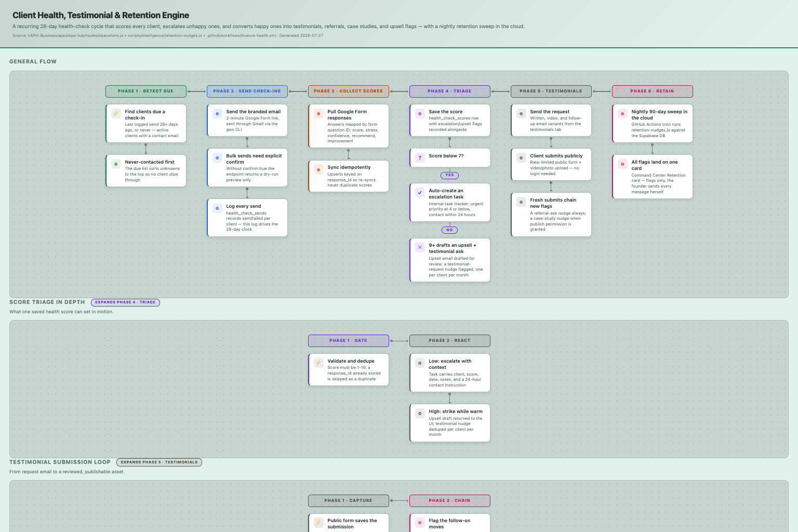Click 'Without confirm:true the endpoint' description
This screenshot has width=798, height=532.
[x=252, y=174]
